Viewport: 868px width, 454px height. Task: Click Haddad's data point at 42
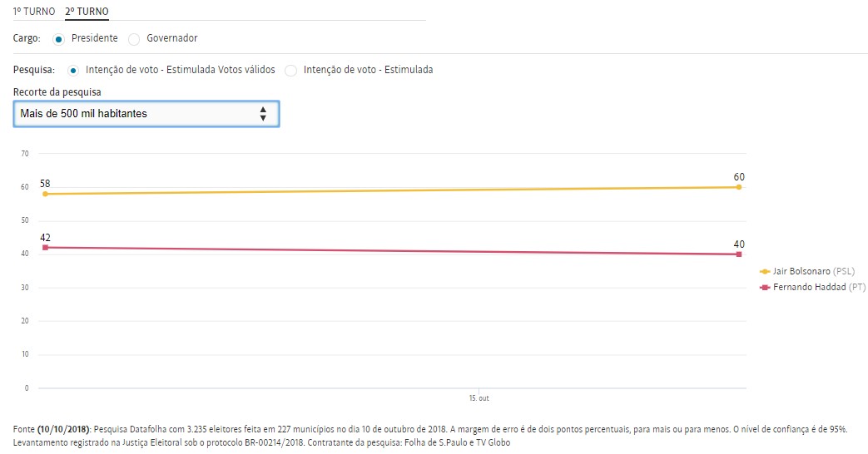pyautogui.click(x=45, y=248)
